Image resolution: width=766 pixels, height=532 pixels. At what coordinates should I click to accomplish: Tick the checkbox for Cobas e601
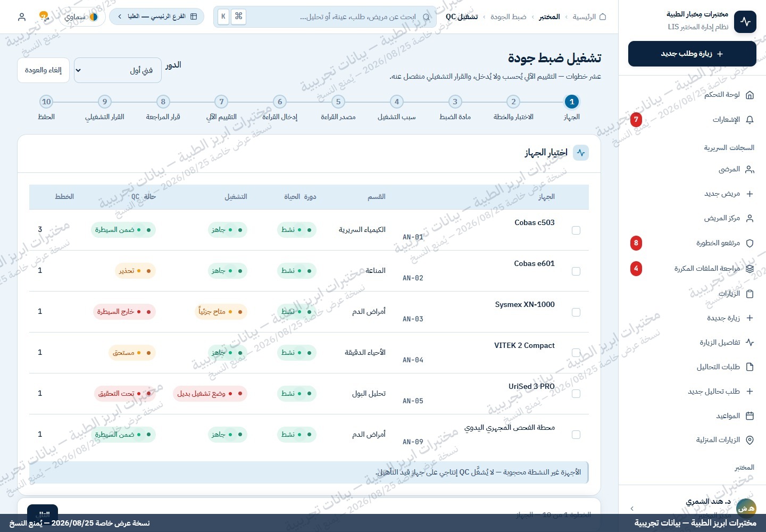(x=576, y=271)
